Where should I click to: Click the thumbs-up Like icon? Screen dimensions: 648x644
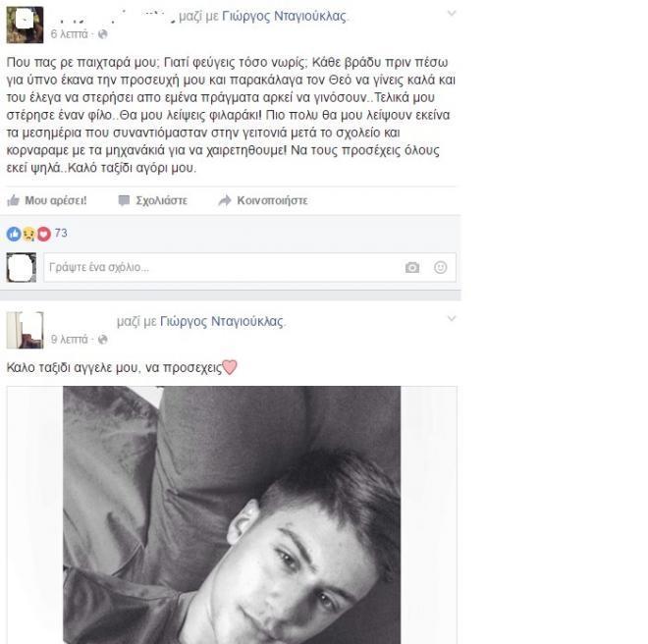(x=13, y=200)
